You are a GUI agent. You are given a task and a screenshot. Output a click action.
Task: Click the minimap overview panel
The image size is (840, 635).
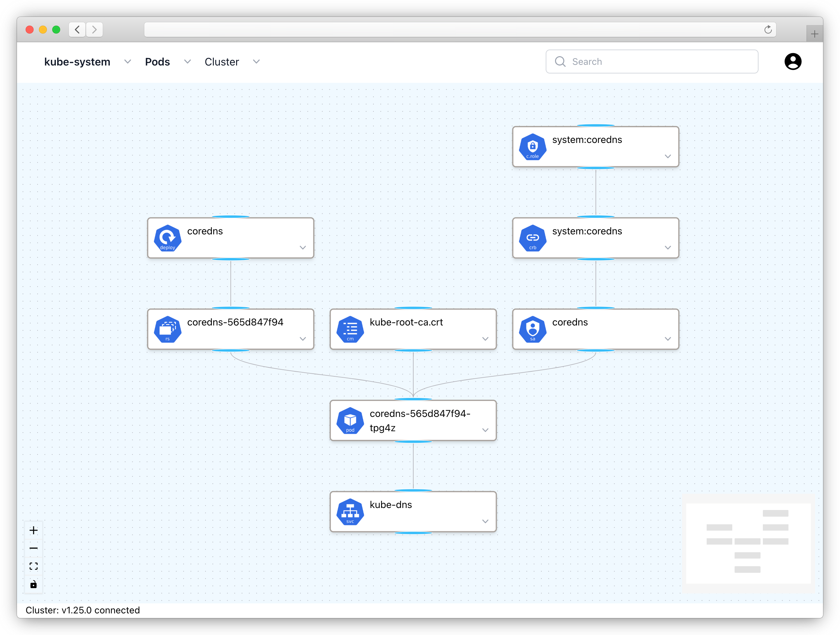coord(748,543)
